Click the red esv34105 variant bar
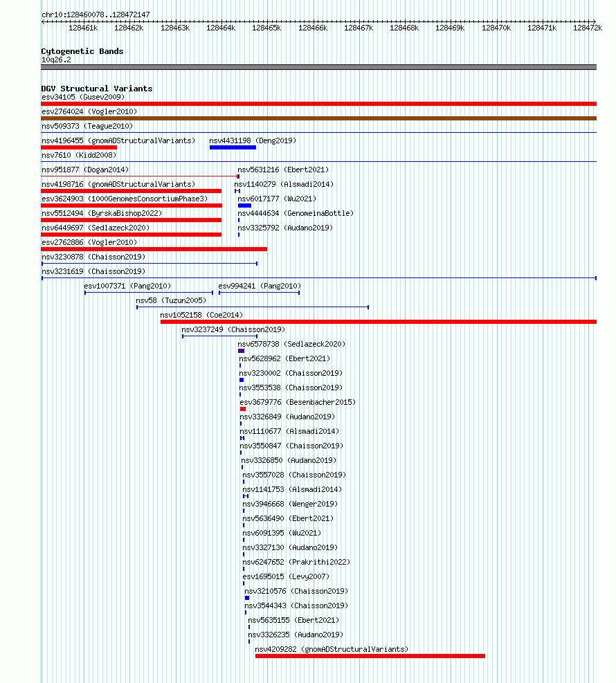Screen dimensions: 616x683 (318, 104)
